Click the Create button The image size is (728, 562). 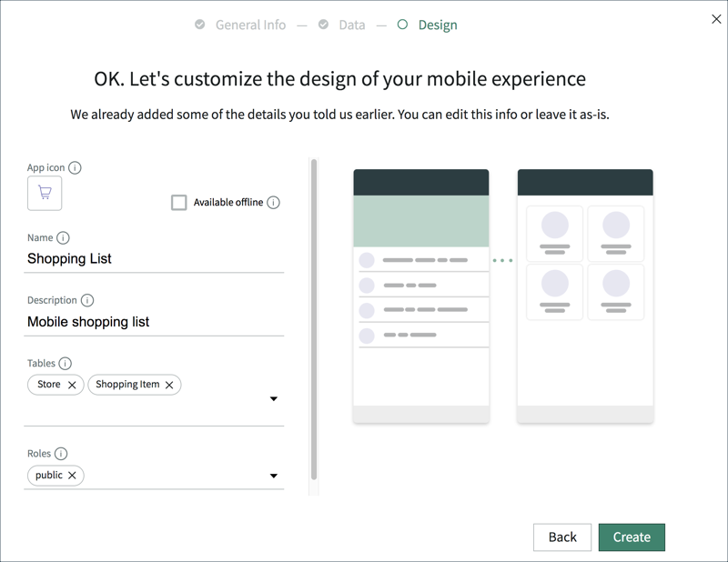[x=632, y=537]
